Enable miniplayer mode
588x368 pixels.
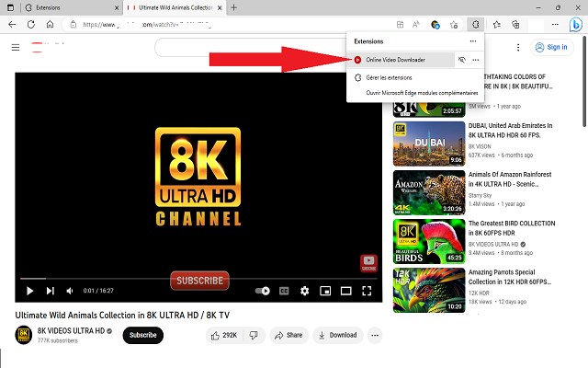(325, 291)
